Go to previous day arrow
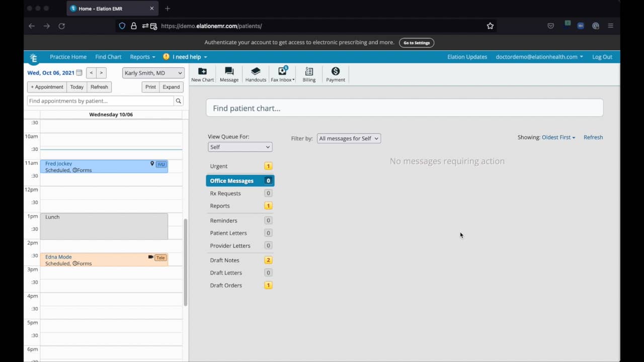The width and height of the screenshot is (644, 362). click(x=91, y=73)
